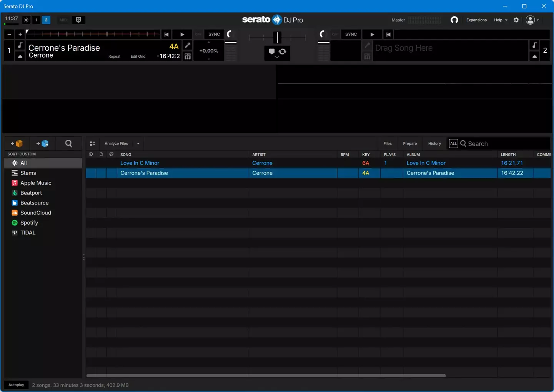Click Edit Grid on deck 1
Screen dimensions: 554x392
point(138,56)
